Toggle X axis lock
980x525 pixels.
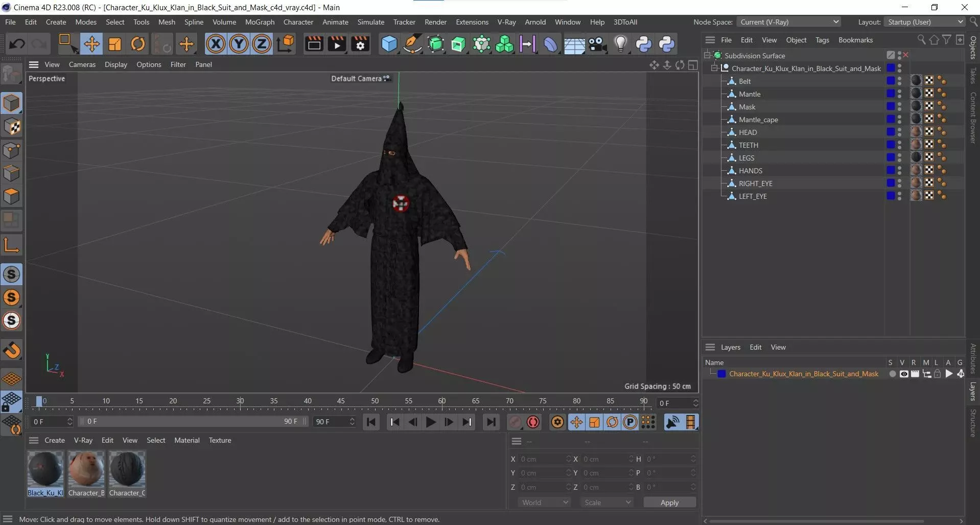[x=216, y=44]
